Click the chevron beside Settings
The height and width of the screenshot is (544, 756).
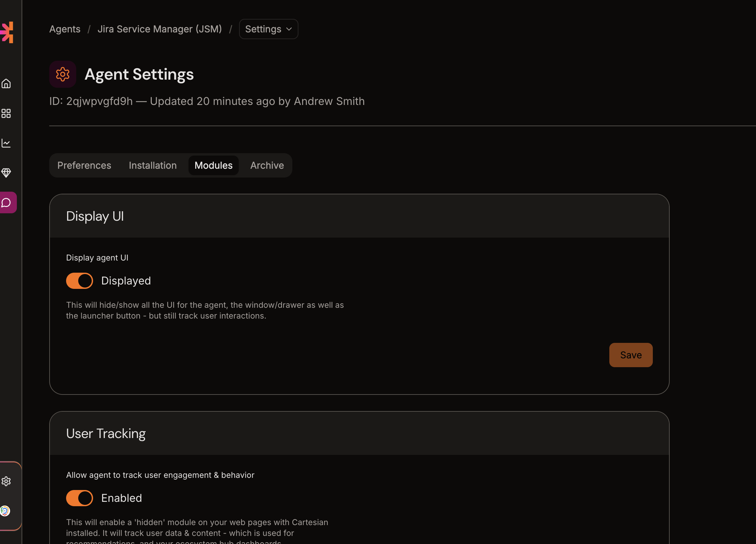point(289,29)
